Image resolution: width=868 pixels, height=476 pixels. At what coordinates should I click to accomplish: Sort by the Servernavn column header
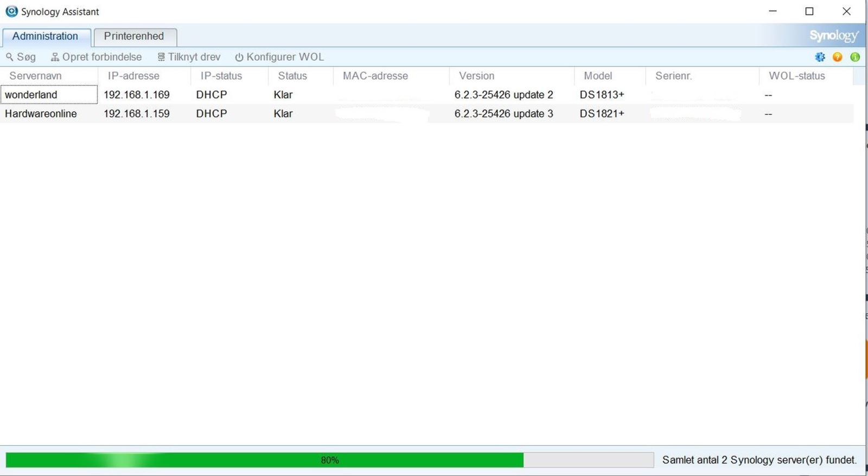click(x=49, y=76)
